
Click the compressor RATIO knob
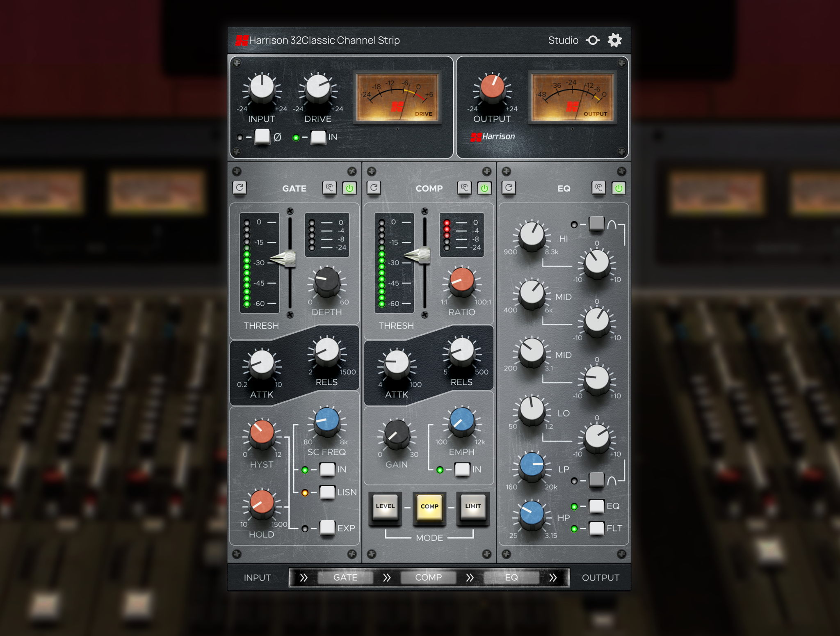point(462,281)
